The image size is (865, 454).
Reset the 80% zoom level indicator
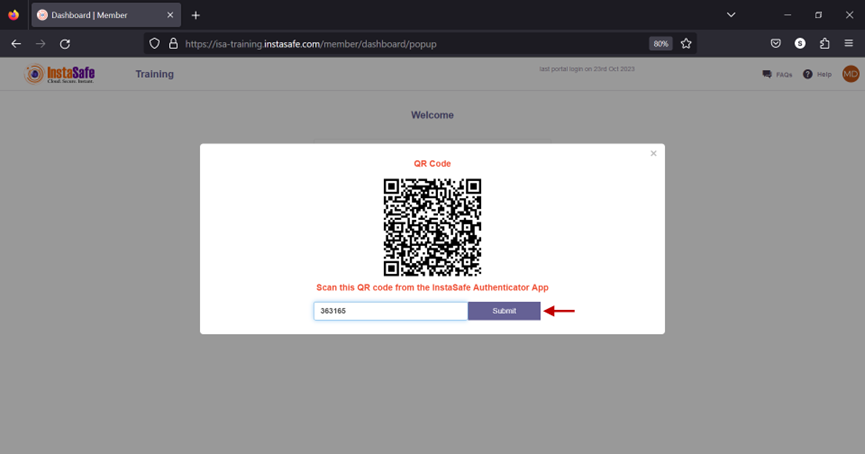coord(660,44)
